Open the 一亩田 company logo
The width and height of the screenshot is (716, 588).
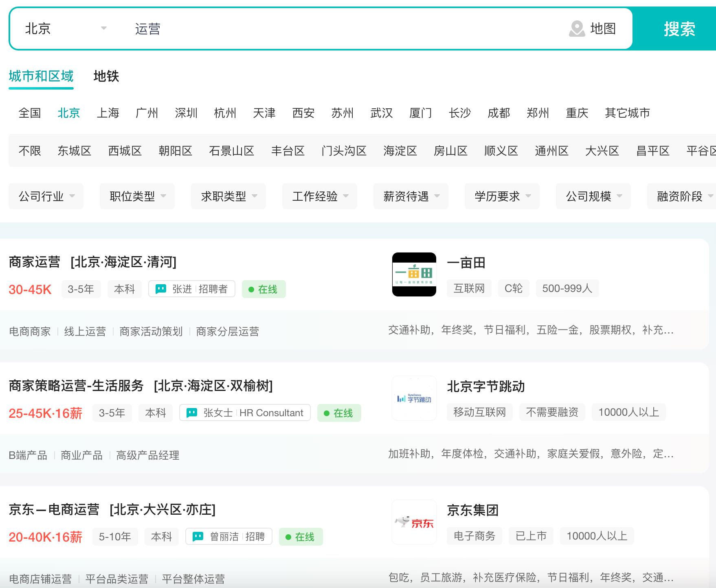coord(414,274)
